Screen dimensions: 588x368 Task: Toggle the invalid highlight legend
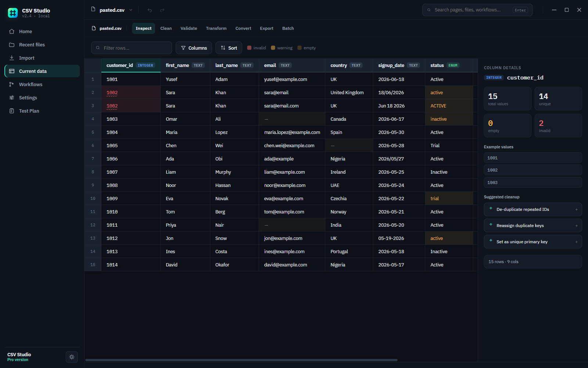[257, 48]
